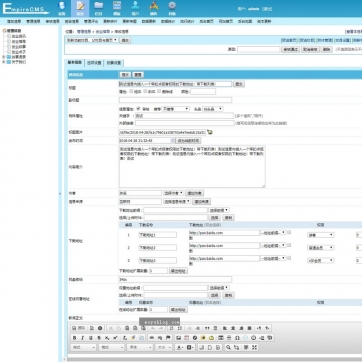Screen dimensions: 362x362
Task: Align text left in the editor
Action: [x=225, y=328]
